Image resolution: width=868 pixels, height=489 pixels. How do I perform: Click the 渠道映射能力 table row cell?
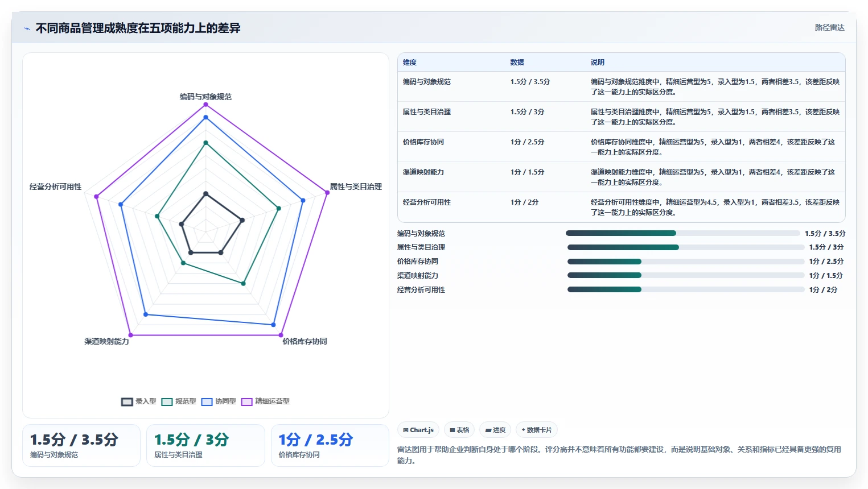pyautogui.click(x=423, y=172)
